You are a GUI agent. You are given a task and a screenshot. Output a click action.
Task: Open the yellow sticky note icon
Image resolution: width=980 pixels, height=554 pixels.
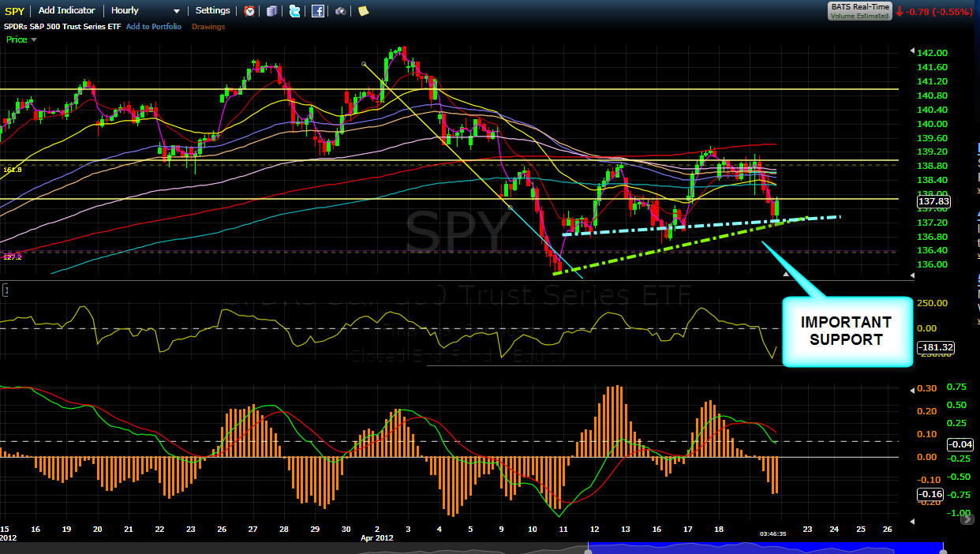click(x=363, y=11)
